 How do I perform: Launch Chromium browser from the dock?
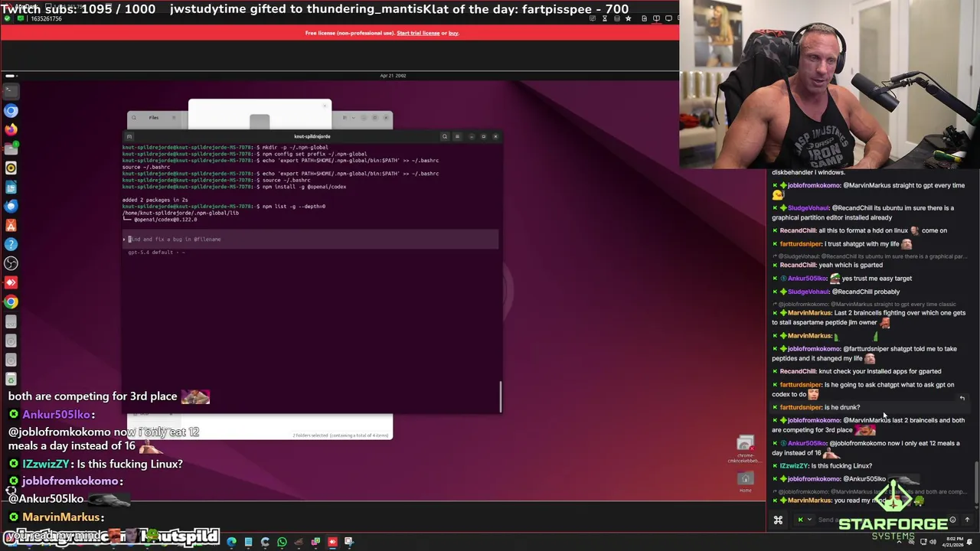click(11, 111)
